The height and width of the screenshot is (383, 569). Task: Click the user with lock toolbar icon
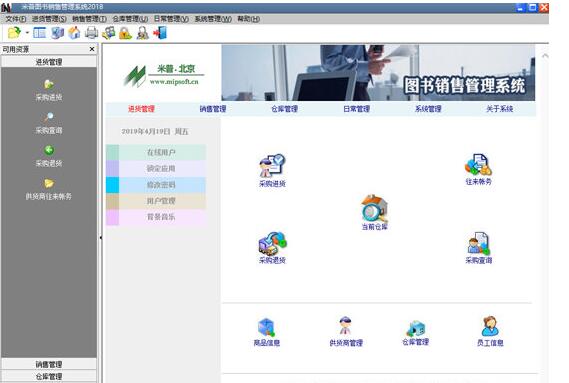point(143,33)
